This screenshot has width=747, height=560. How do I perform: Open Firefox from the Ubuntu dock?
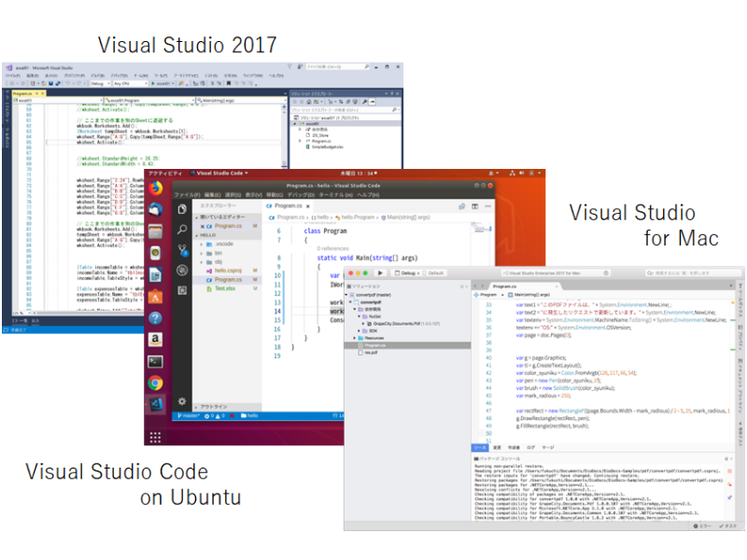click(155, 189)
